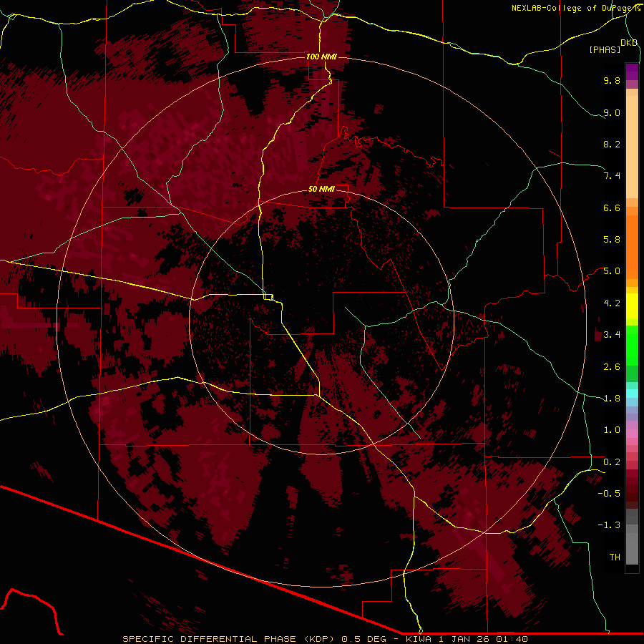
Task: Click the 7.4 value on the scale
Action: (x=612, y=176)
